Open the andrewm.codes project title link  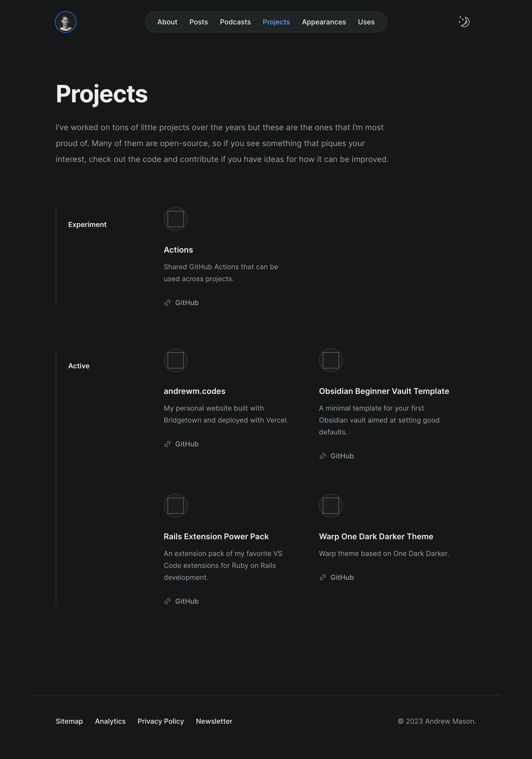(194, 391)
